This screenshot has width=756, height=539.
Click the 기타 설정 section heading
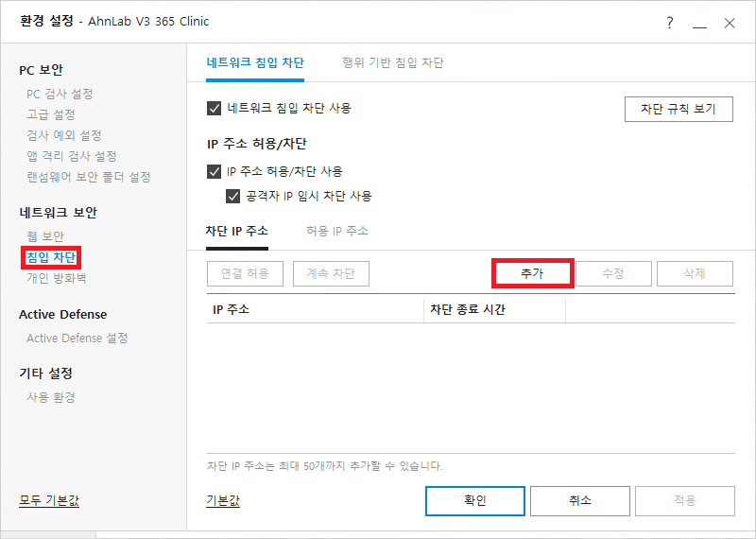[45, 373]
